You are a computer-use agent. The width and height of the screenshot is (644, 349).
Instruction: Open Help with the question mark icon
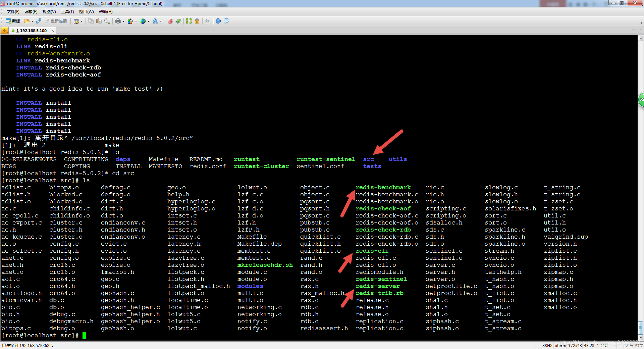(218, 21)
